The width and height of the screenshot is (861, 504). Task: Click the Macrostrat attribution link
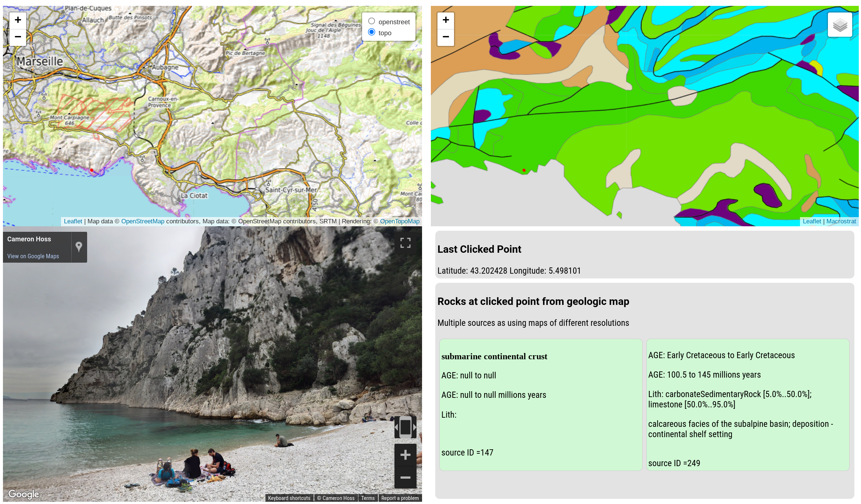[841, 221]
